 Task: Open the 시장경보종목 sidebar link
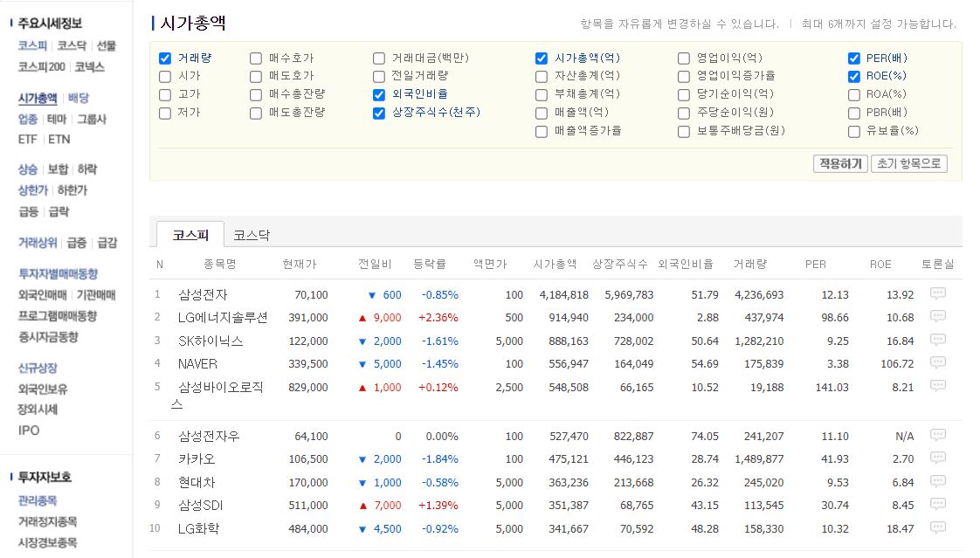47,542
